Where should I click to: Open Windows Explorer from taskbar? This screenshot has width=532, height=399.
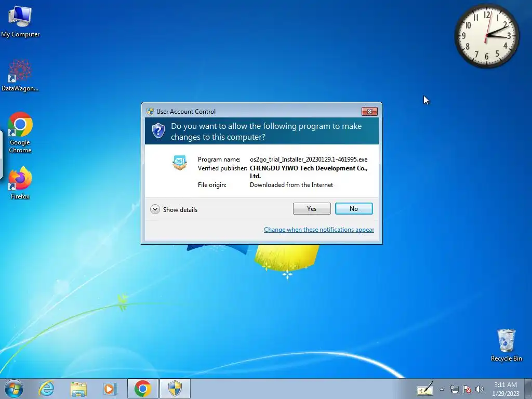tap(78, 389)
